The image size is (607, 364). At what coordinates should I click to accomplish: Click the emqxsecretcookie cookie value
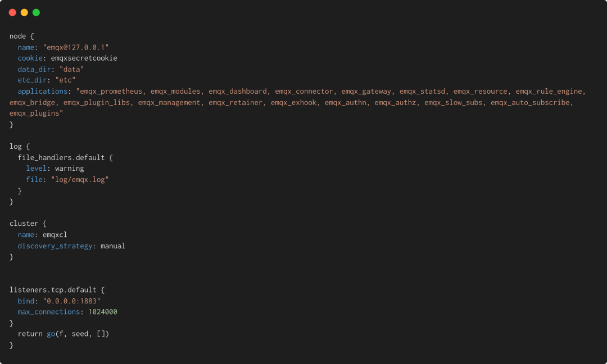point(84,58)
